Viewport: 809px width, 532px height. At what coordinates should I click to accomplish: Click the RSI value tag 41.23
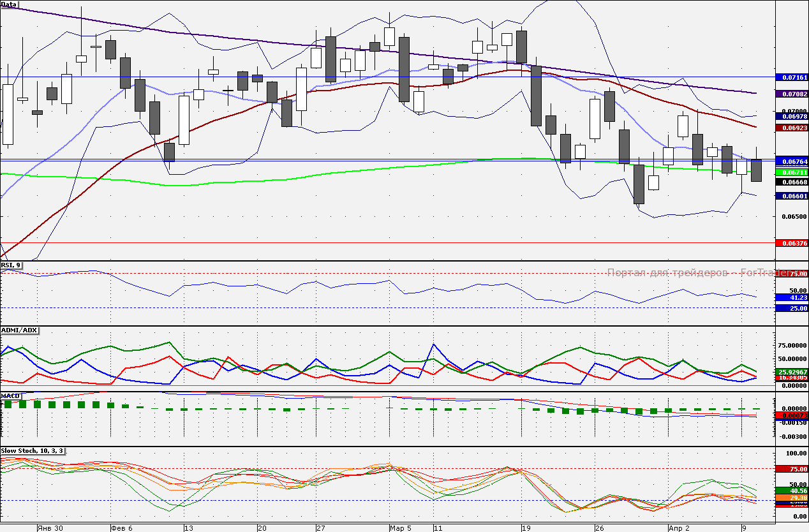792,297
